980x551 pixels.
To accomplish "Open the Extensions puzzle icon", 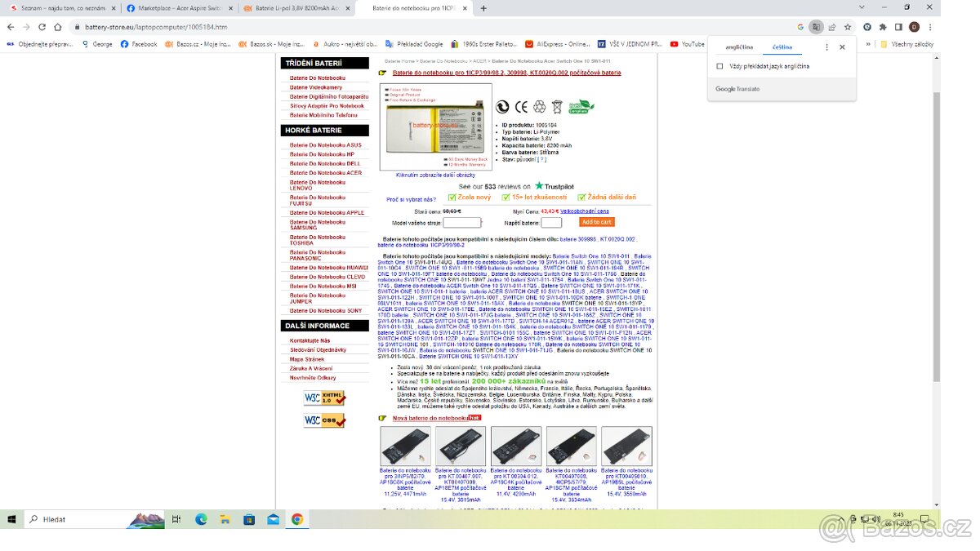I will click(884, 26).
